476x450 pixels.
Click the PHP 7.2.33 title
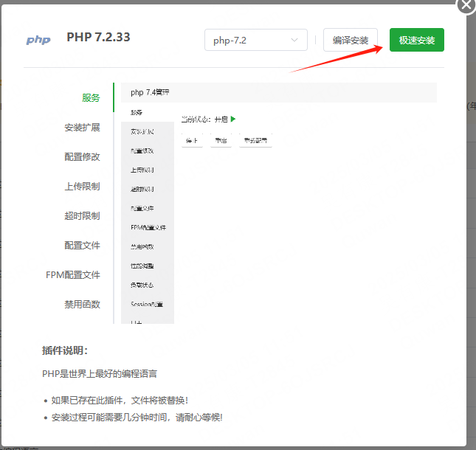click(98, 38)
